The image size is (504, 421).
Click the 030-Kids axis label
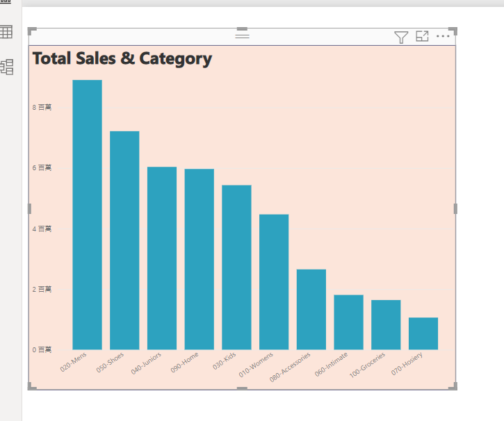tap(225, 361)
